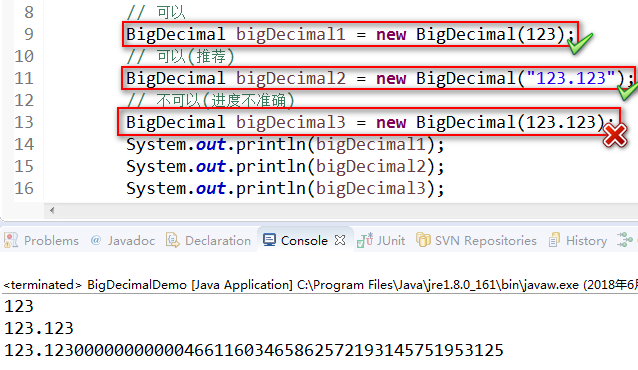Click the partially visible tab icon after History
Viewport: 638px width, 370px height.
pos(625,239)
